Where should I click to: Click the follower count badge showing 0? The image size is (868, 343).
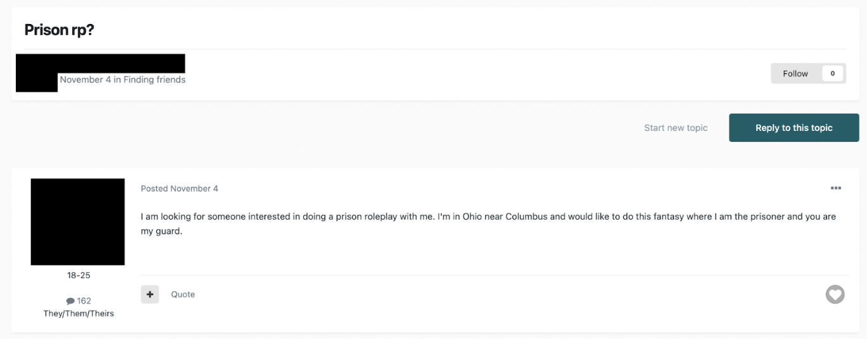(x=833, y=73)
